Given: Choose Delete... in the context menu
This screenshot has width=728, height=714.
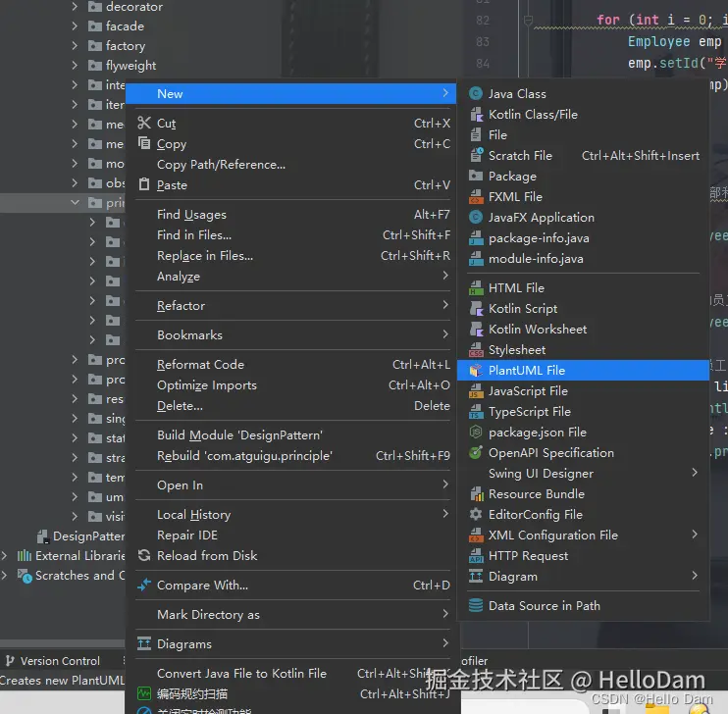Looking at the screenshot, I should (x=293, y=406).
